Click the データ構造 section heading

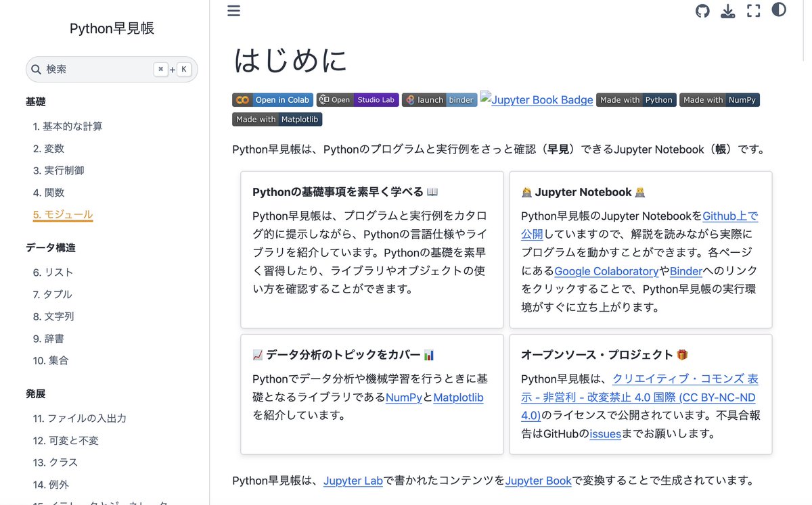(51, 248)
